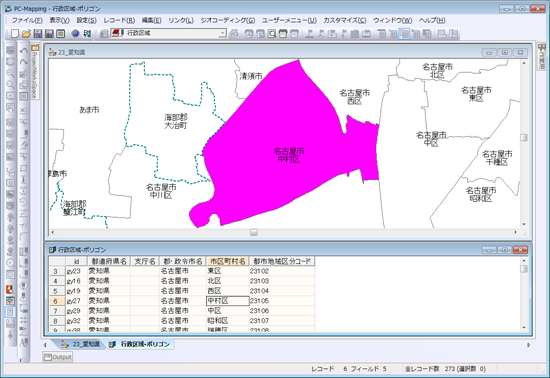Screen dimensions: 550x378
Task: Click the tab strip right scroll arrow
Action: (528, 345)
